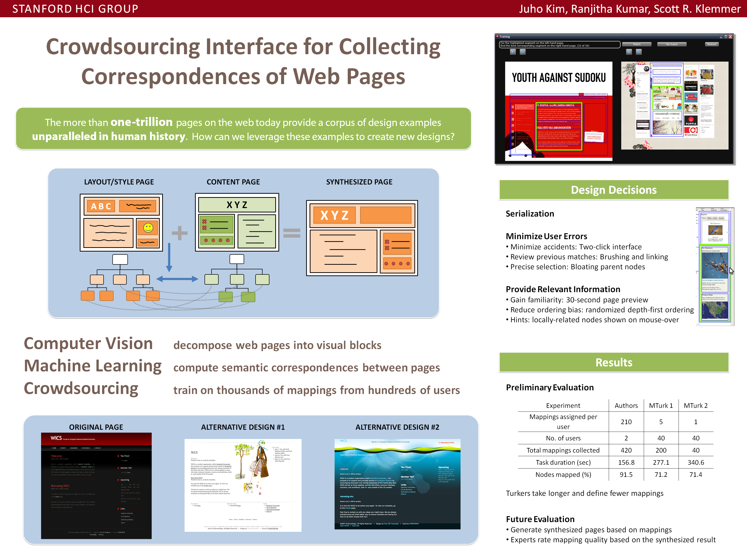Click the green highlighted segment on Sudoku page

(x=559, y=127)
